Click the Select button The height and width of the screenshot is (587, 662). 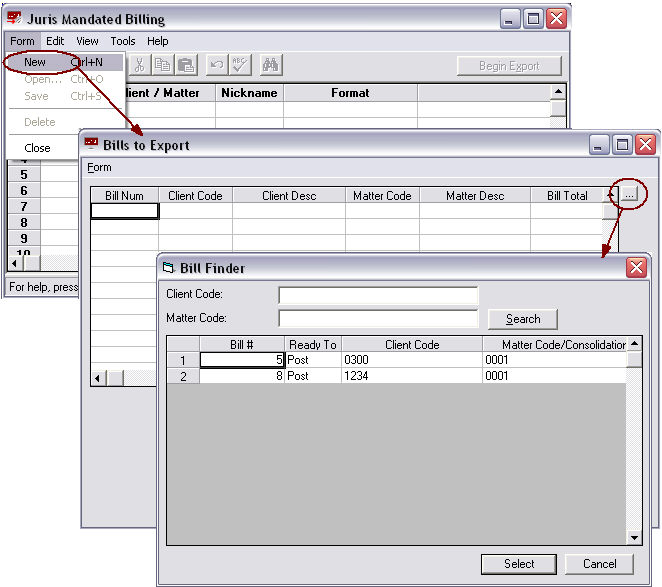518,564
